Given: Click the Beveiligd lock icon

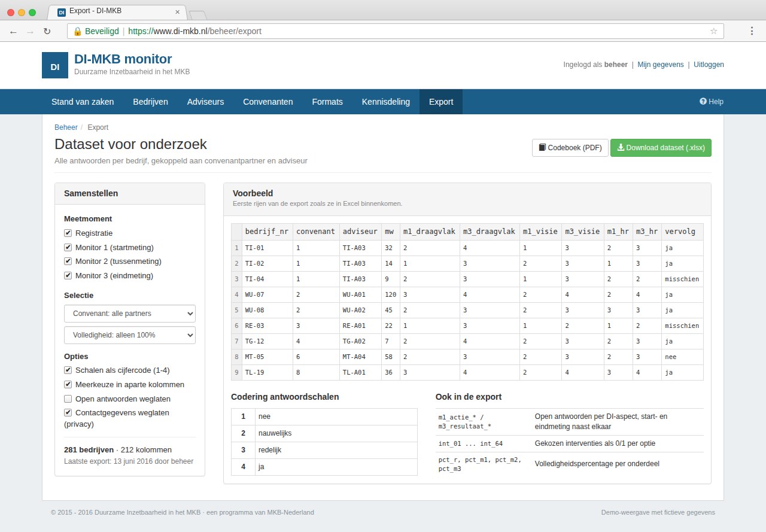Looking at the screenshot, I should 77,31.
